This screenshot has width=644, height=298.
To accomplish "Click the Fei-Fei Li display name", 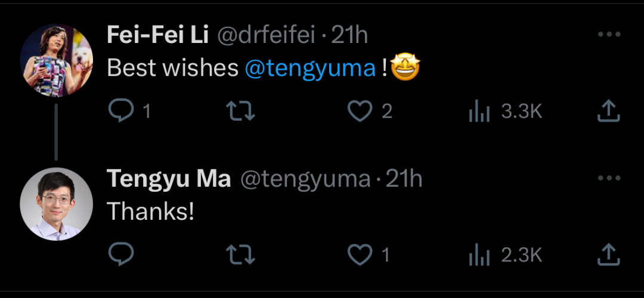I will [158, 35].
